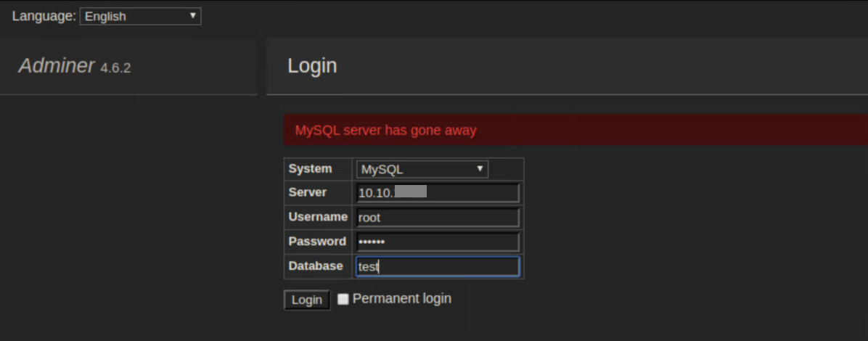
Task: Click into the Username field containing root
Action: pyautogui.click(x=438, y=218)
